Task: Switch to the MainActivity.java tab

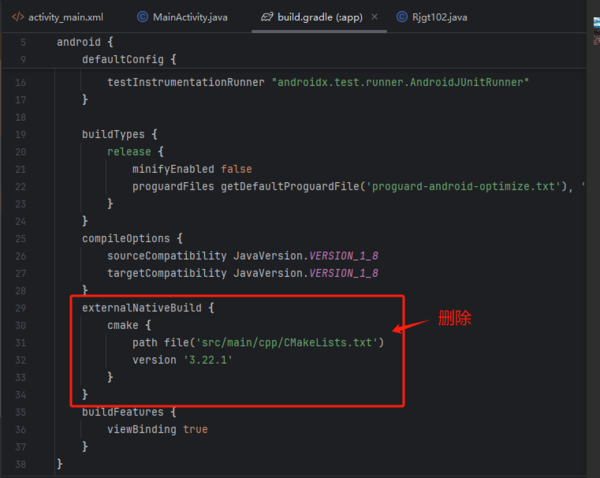Action: (x=183, y=17)
